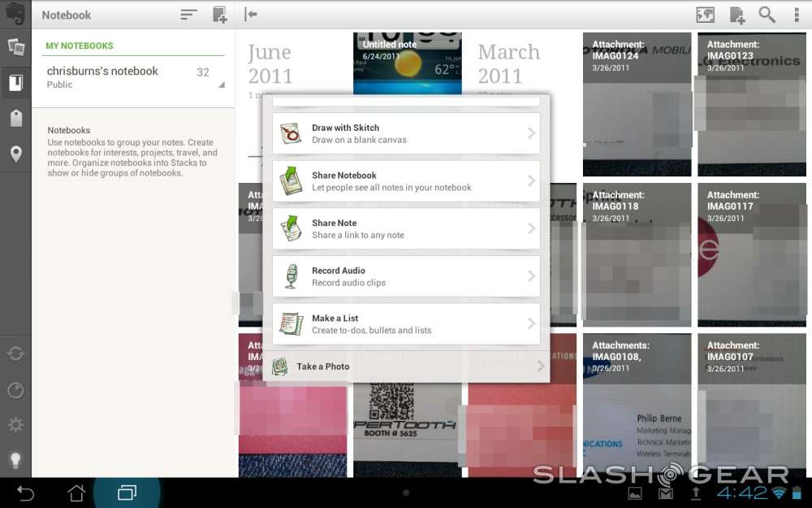The height and width of the screenshot is (508, 812).
Task: Choose Share Notebook option
Action: 406,181
